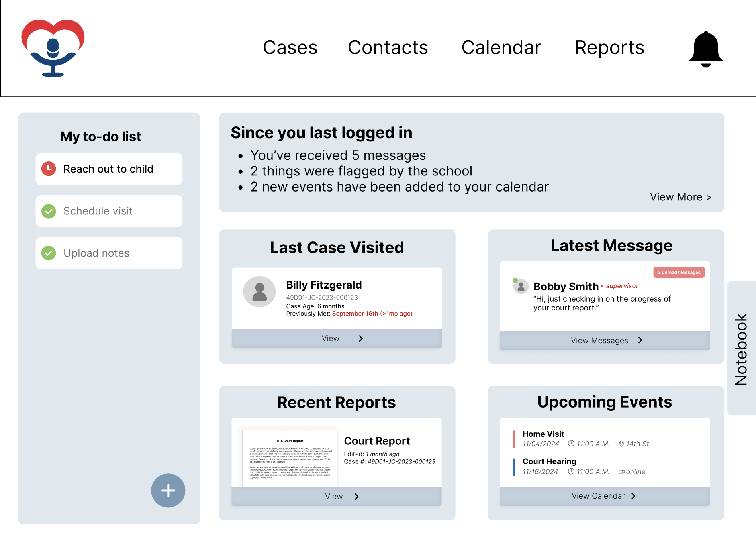Click the 3 unread messages badge

[679, 272]
